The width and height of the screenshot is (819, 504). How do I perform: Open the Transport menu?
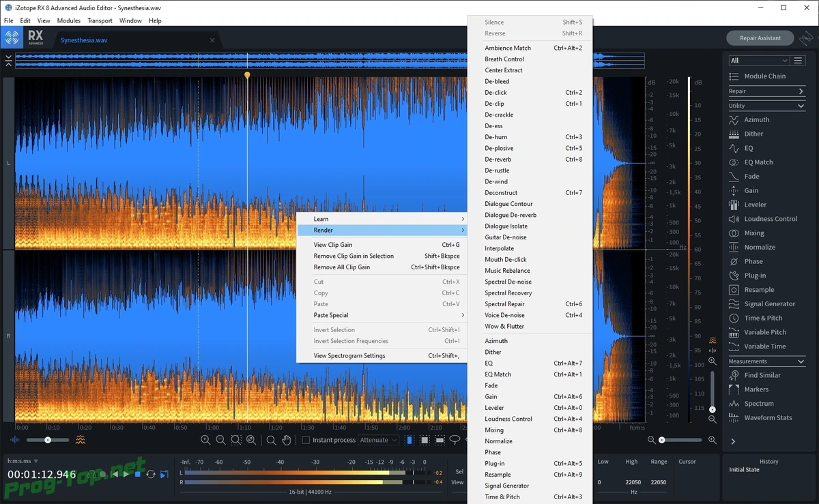coord(100,20)
